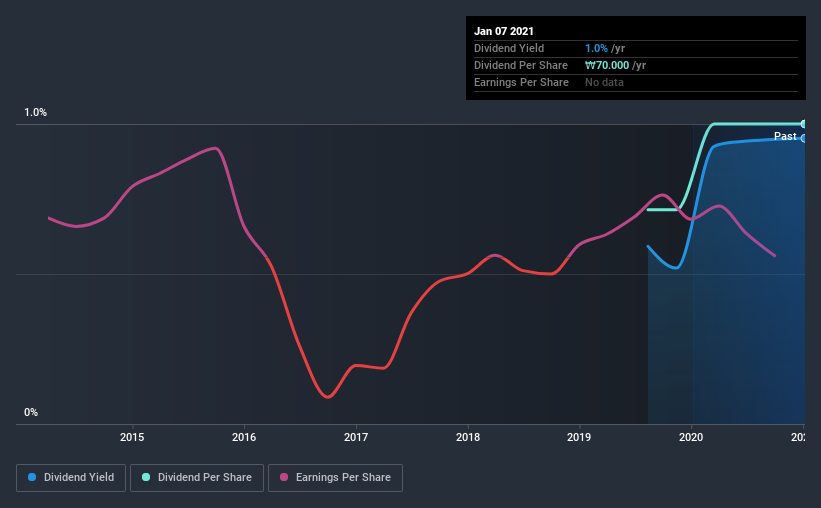
Task: Click the blue Dividend Yield legend dot
Action: click(32, 477)
